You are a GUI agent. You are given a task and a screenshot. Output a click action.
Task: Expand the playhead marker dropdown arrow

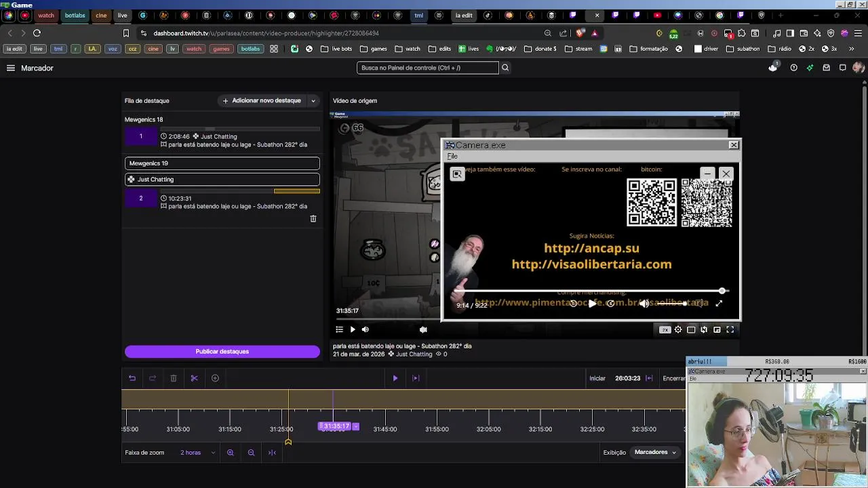(356, 426)
